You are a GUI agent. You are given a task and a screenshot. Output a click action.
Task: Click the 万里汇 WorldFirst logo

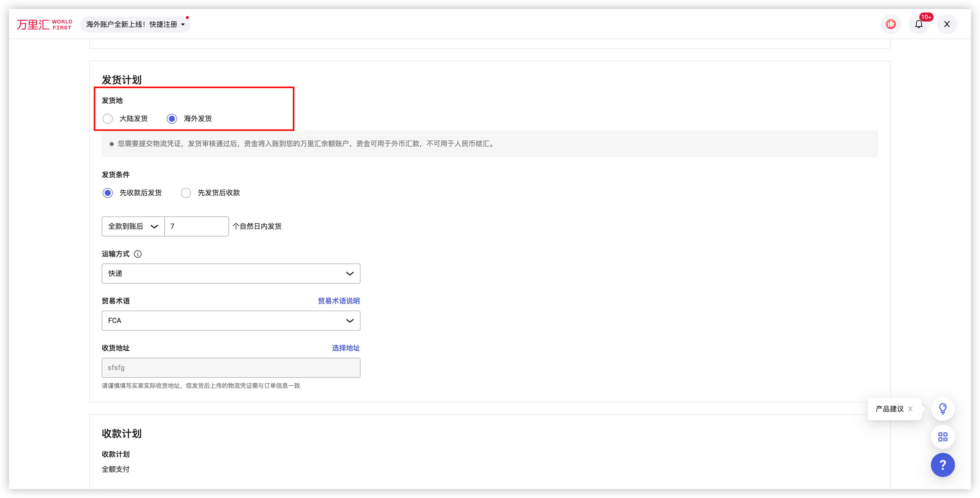click(x=45, y=24)
